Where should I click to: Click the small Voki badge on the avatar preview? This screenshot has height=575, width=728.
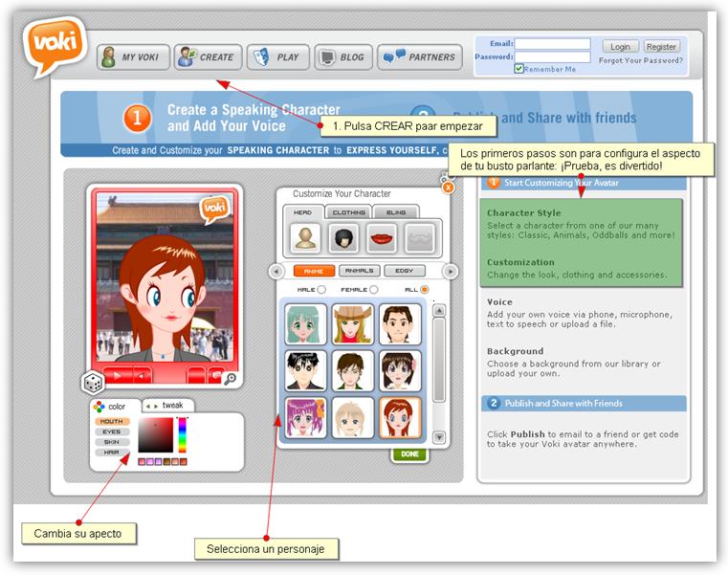point(215,208)
